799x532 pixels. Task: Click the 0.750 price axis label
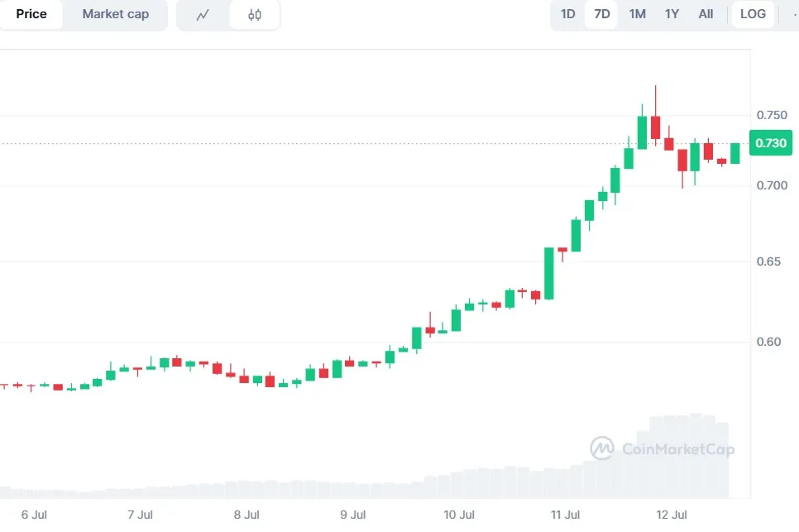[771, 115]
